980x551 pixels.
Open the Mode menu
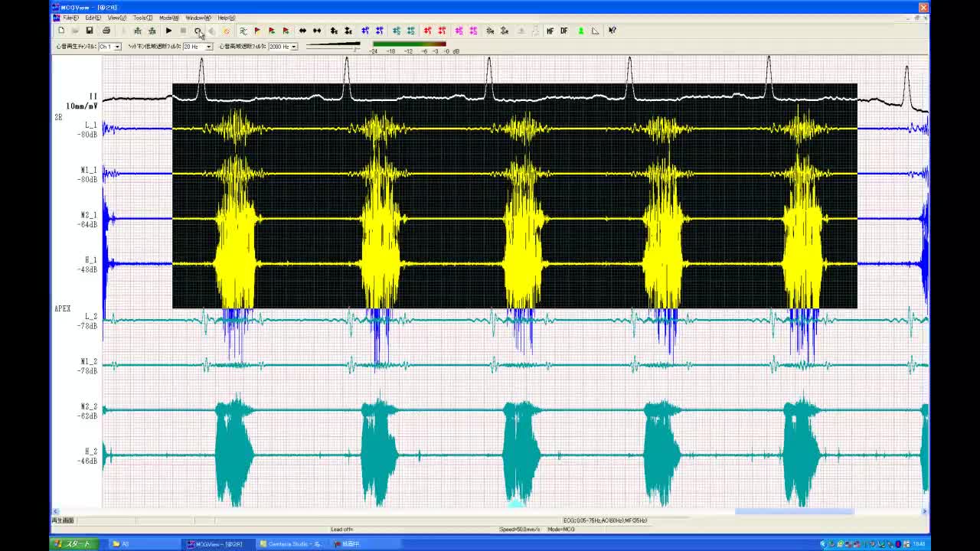[168, 18]
